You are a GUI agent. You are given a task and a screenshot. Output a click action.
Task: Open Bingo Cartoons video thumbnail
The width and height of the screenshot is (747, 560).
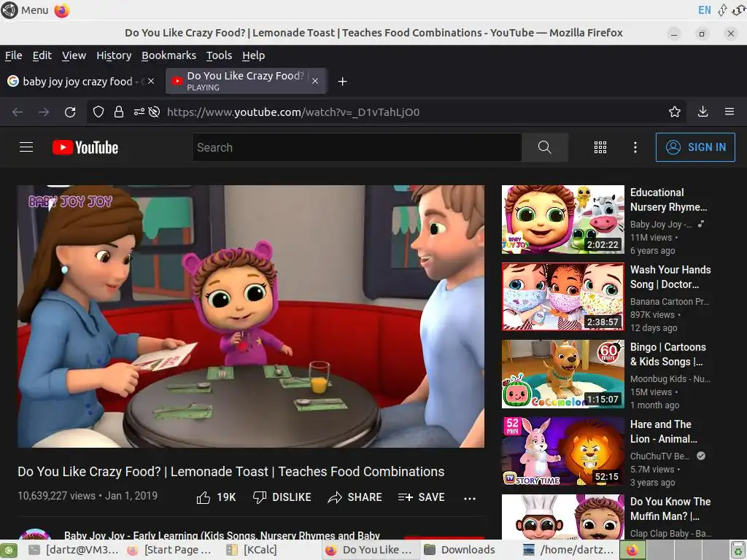[562, 374]
